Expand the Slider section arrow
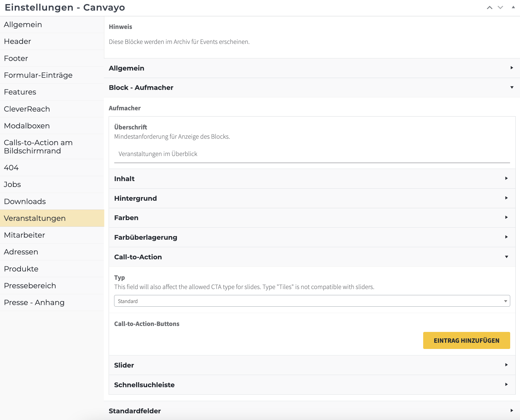 [x=506, y=365]
